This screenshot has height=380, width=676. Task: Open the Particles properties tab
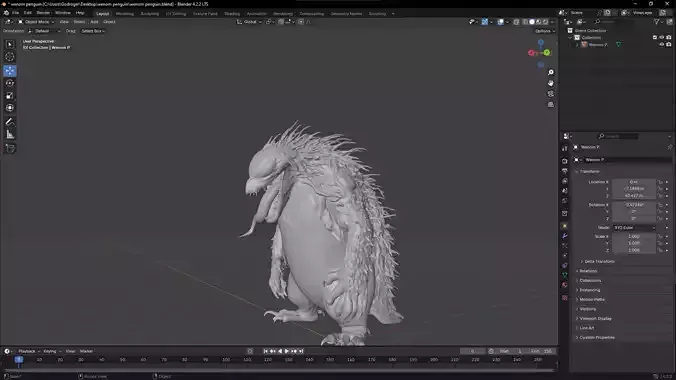click(565, 245)
